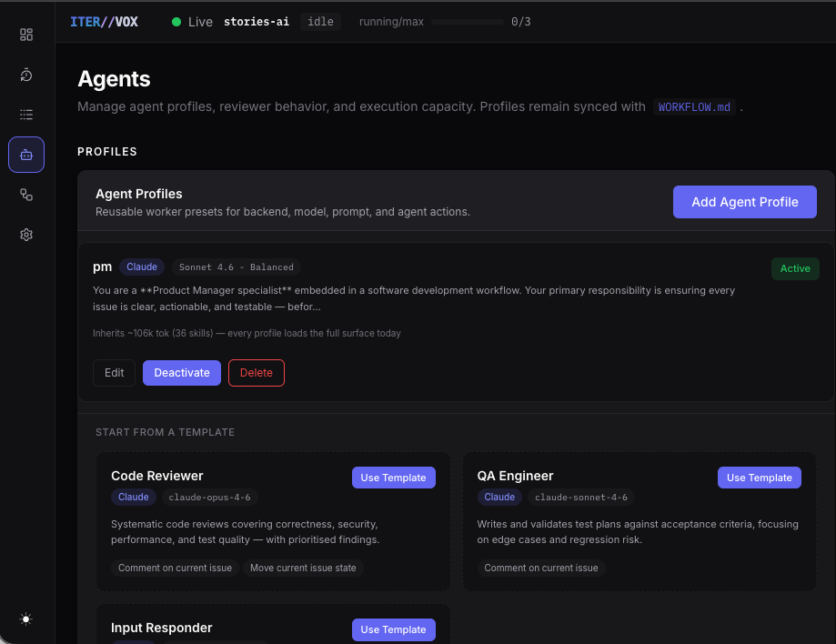
Task: Deactivate the pm agent profile
Action: pos(182,373)
